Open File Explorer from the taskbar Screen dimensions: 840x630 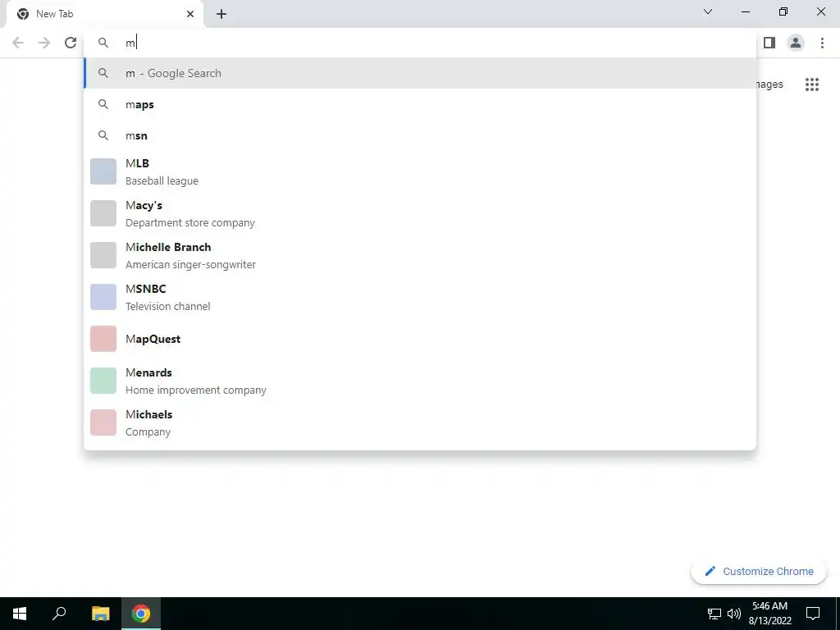pyautogui.click(x=100, y=614)
